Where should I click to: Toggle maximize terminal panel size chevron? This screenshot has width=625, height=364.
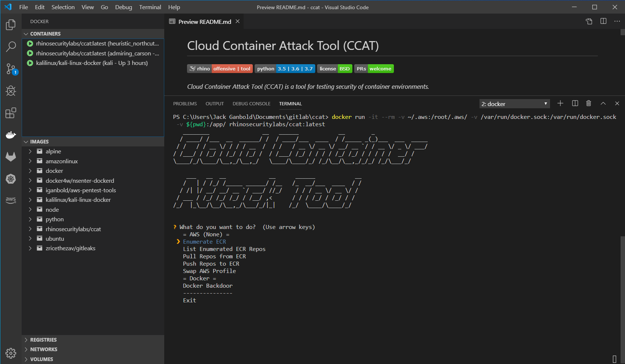[x=603, y=103]
